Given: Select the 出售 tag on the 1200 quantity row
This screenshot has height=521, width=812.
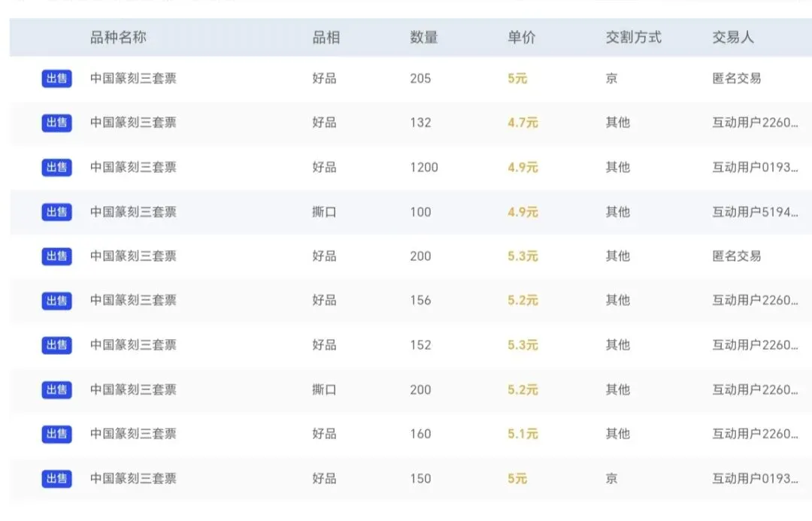Looking at the screenshot, I should [x=57, y=168].
